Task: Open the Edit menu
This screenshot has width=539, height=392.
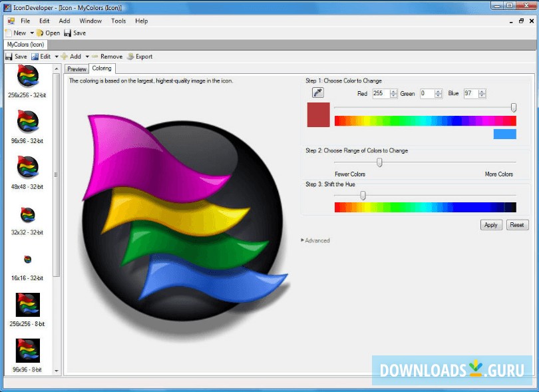Action: [x=45, y=21]
